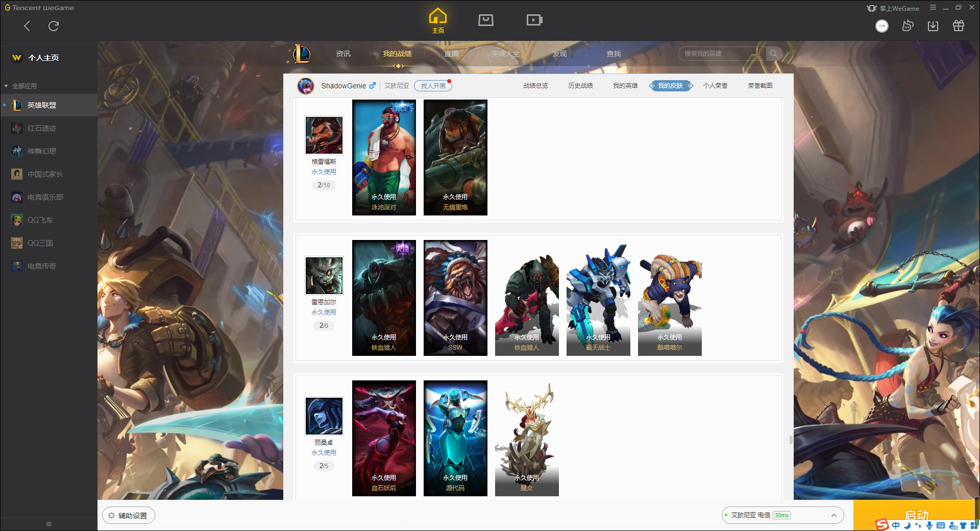Toggle the 中 Chinese input mode
The height and width of the screenshot is (531, 980).
coord(896,525)
